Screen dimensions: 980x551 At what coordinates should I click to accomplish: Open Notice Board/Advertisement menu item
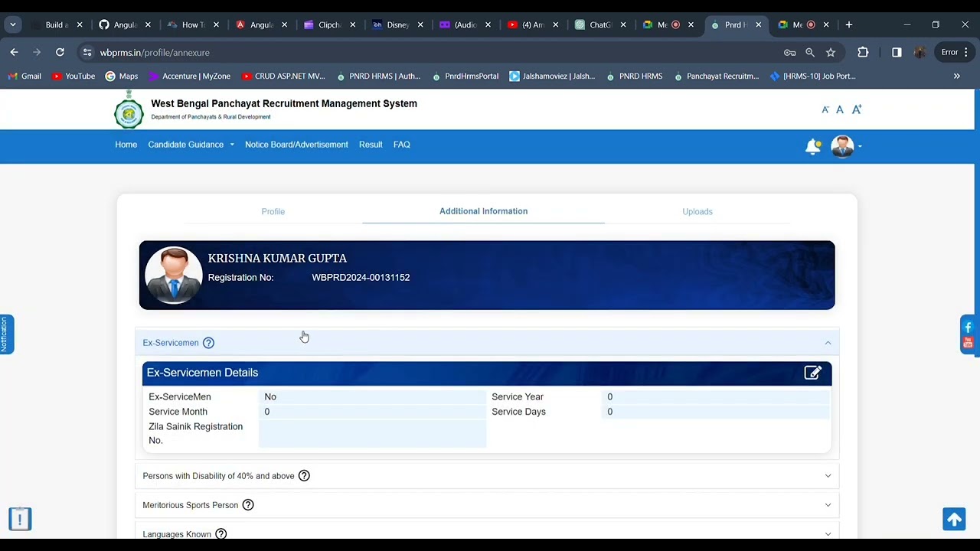pyautogui.click(x=296, y=145)
